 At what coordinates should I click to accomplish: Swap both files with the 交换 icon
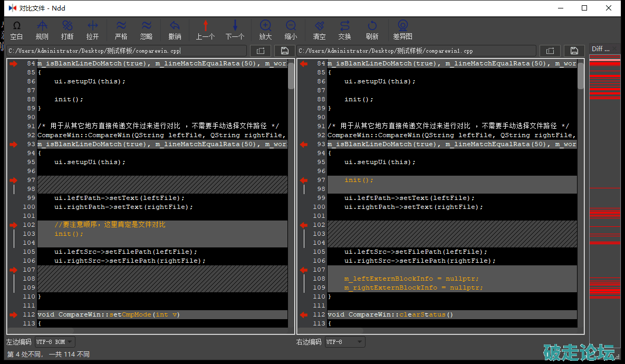point(344,30)
